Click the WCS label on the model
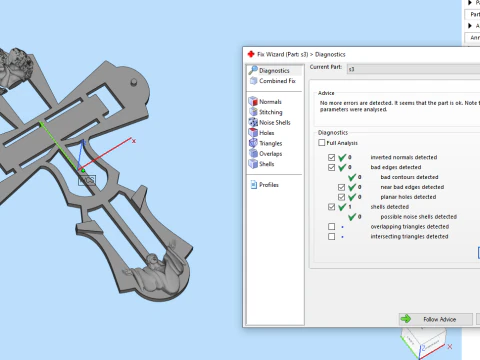This screenshot has width=480, height=360. [x=87, y=180]
